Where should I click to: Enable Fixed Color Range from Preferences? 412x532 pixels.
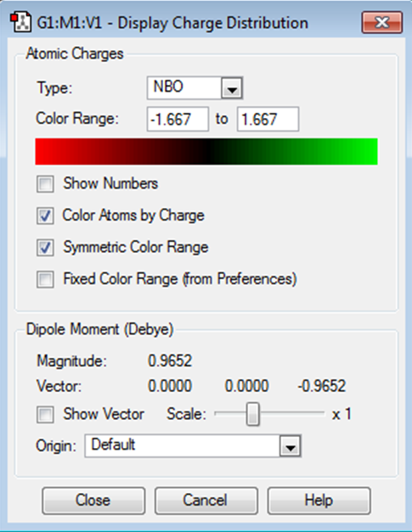[x=45, y=279]
